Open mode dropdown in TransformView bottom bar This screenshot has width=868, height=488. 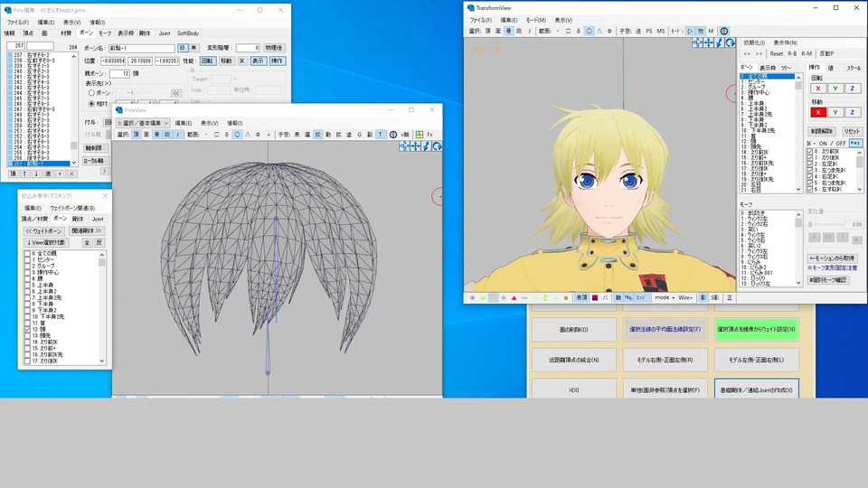coord(665,297)
